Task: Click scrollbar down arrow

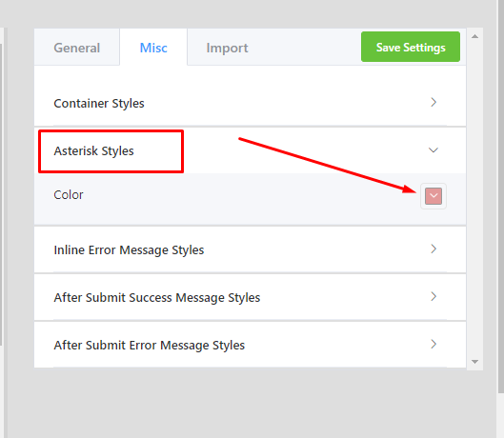Action: pyautogui.click(x=474, y=362)
